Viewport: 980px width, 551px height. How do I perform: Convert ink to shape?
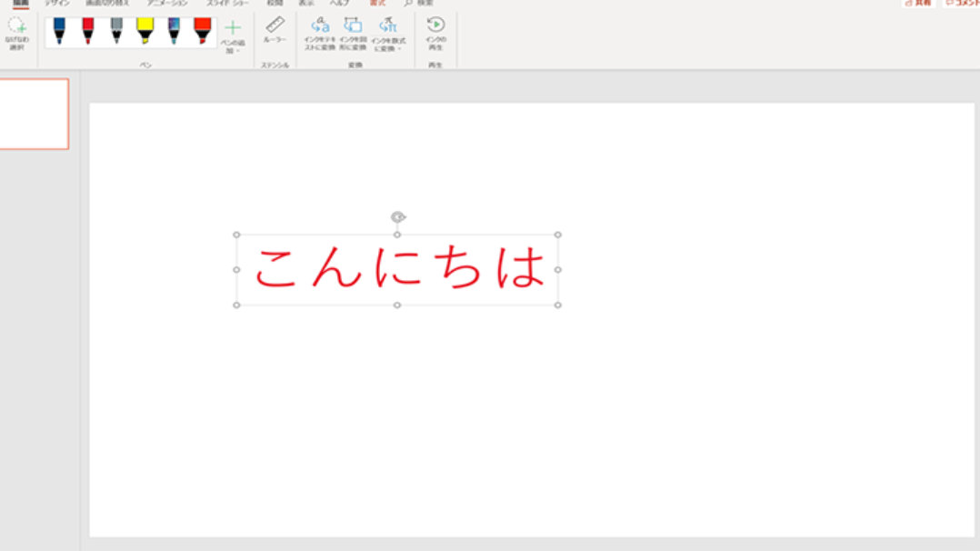click(353, 34)
